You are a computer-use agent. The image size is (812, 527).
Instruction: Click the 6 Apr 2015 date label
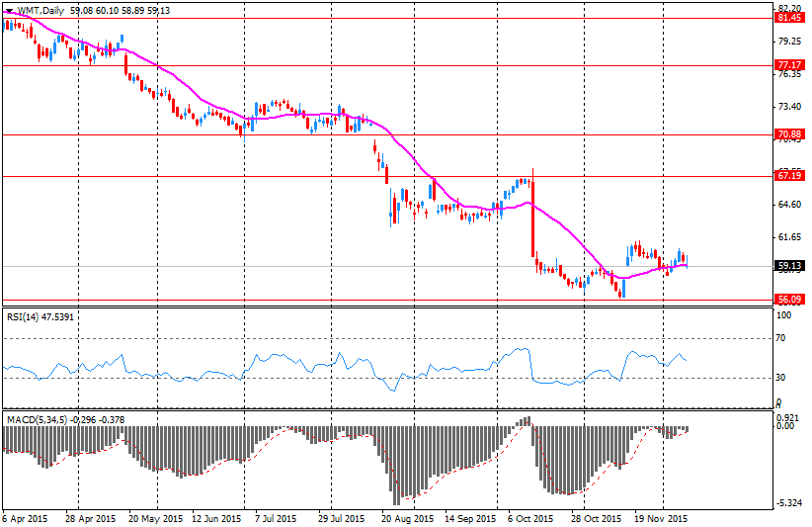click(x=25, y=519)
